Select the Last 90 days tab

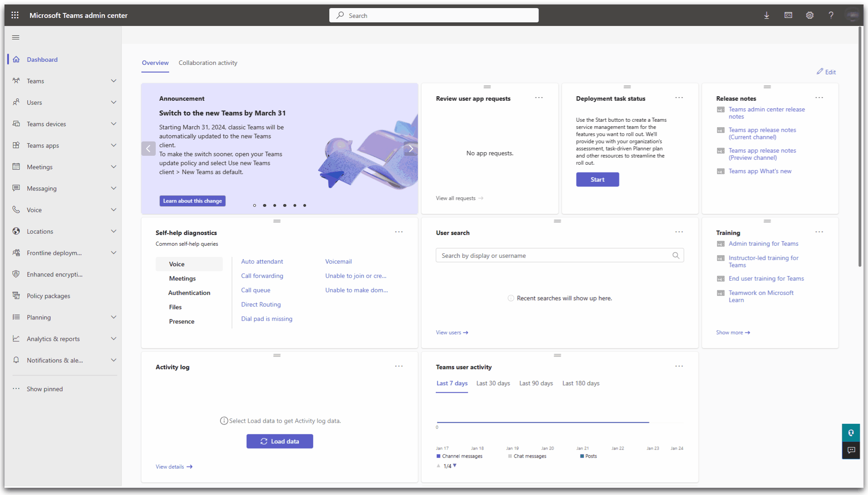(x=536, y=384)
